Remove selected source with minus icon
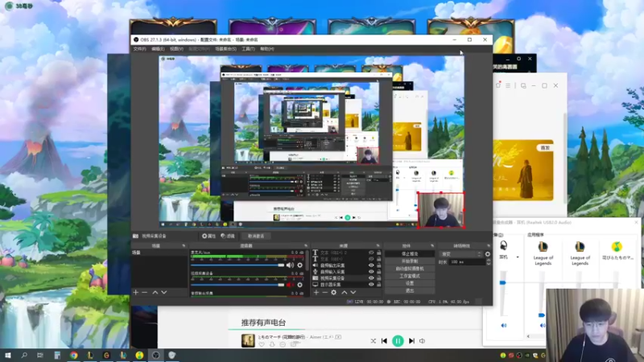Viewport: 644px width, 362px height. click(325, 292)
